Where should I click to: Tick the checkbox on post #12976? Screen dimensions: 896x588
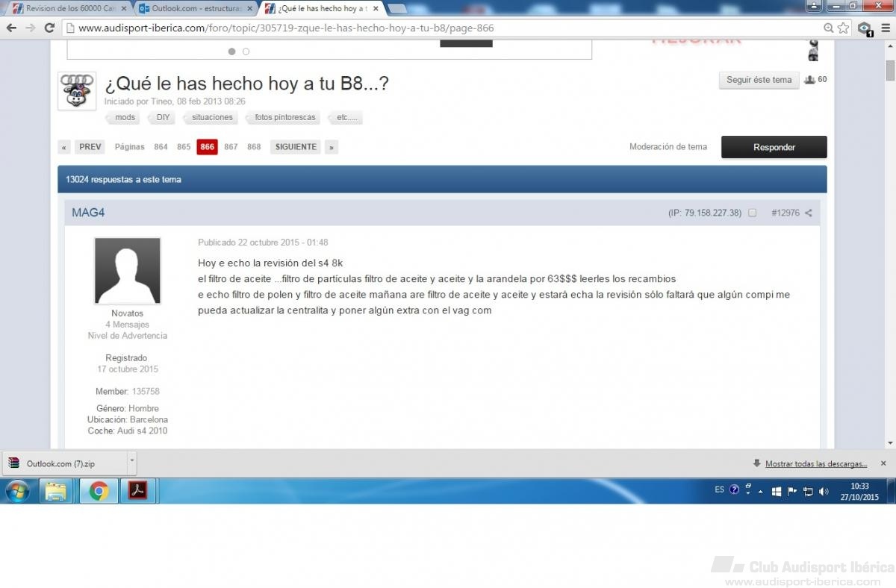coord(752,213)
